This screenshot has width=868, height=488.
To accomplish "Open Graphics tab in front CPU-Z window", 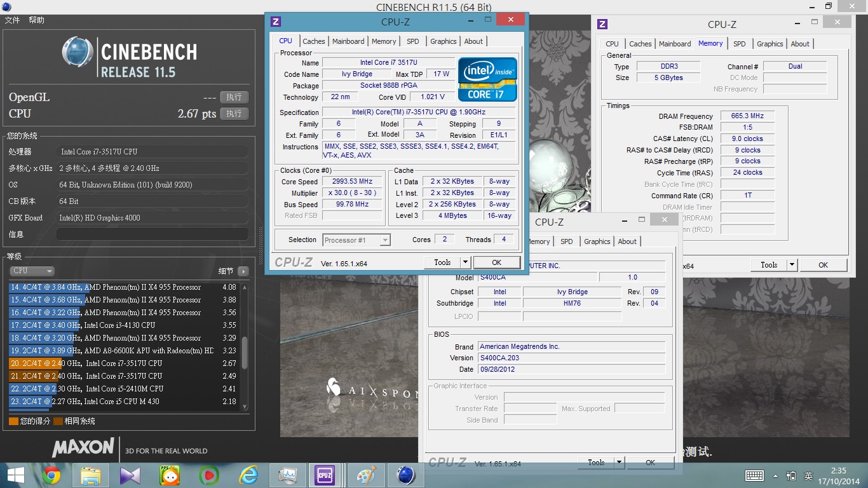I will coord(443,41).
